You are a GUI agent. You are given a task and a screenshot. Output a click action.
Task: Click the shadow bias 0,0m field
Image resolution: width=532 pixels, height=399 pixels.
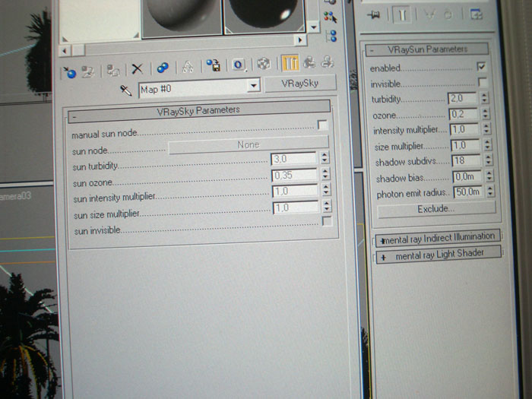[x=467, y=176]
